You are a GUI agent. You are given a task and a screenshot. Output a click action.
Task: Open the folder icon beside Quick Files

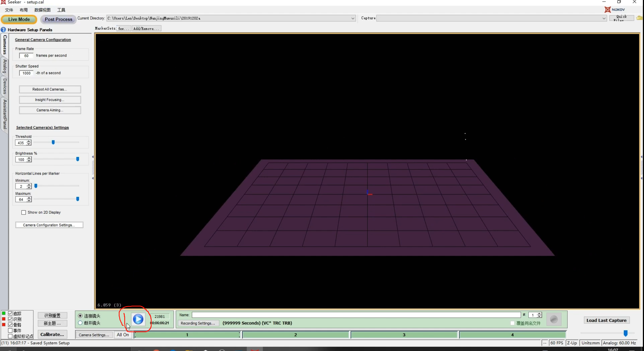pos(639,18)
